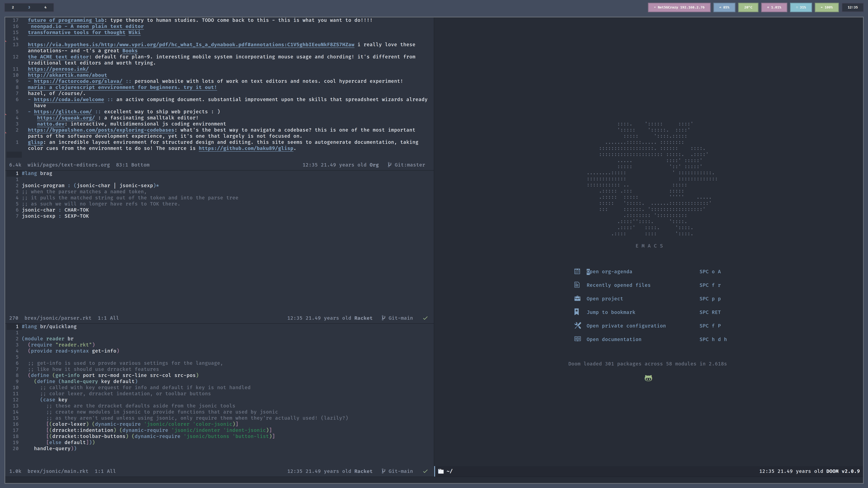The width and height of the screenshot is (868, 488).
Task: Click the Jump to bookmark icon
Action: tap(577, 312)
